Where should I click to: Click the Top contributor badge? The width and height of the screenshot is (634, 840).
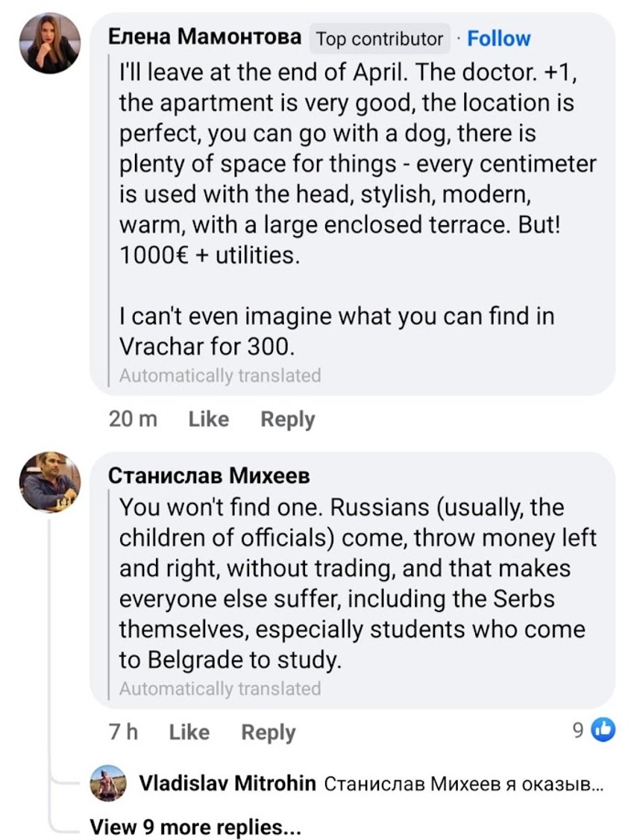coord(380,39)
